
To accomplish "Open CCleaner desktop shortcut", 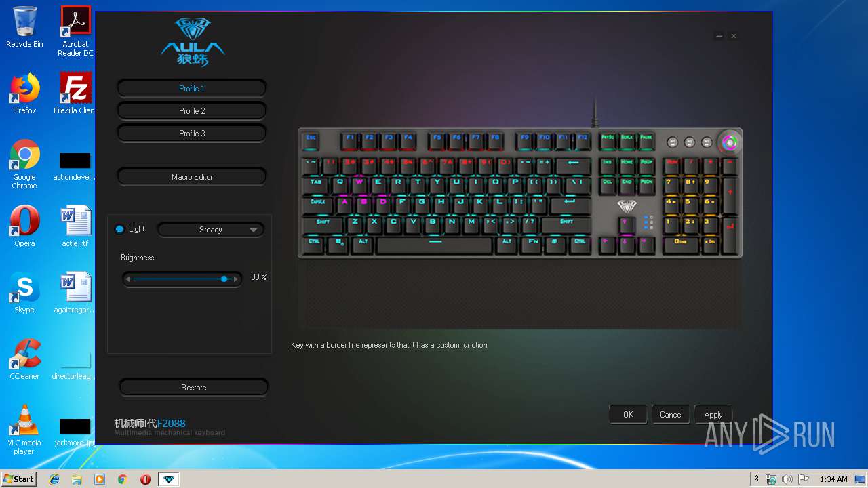I will pyautogui.click(x=24, y=359).
